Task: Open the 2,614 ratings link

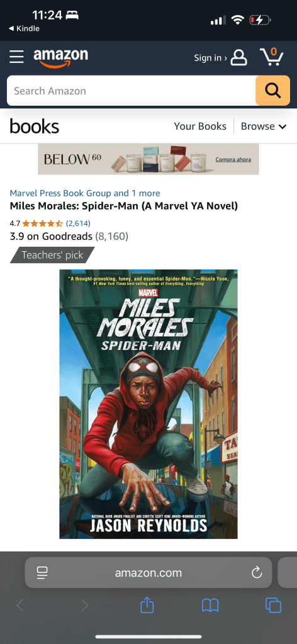Action: coord(78,223)
